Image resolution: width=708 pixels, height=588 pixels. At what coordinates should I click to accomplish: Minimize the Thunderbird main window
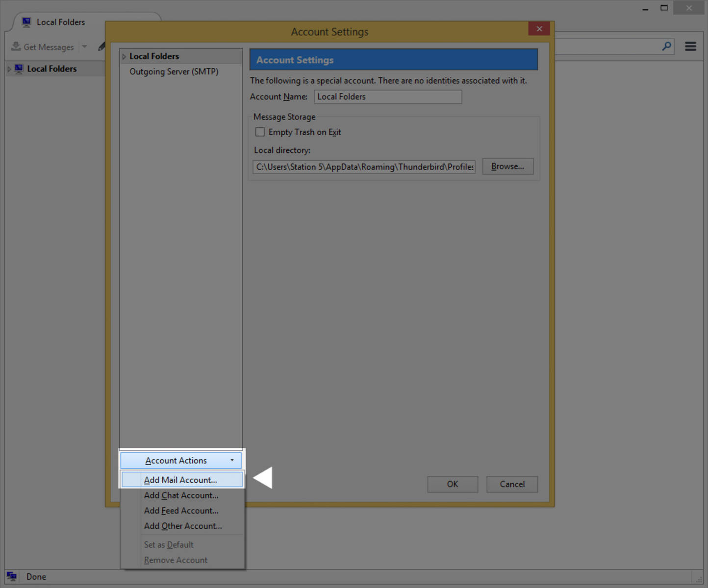(645, 8)
